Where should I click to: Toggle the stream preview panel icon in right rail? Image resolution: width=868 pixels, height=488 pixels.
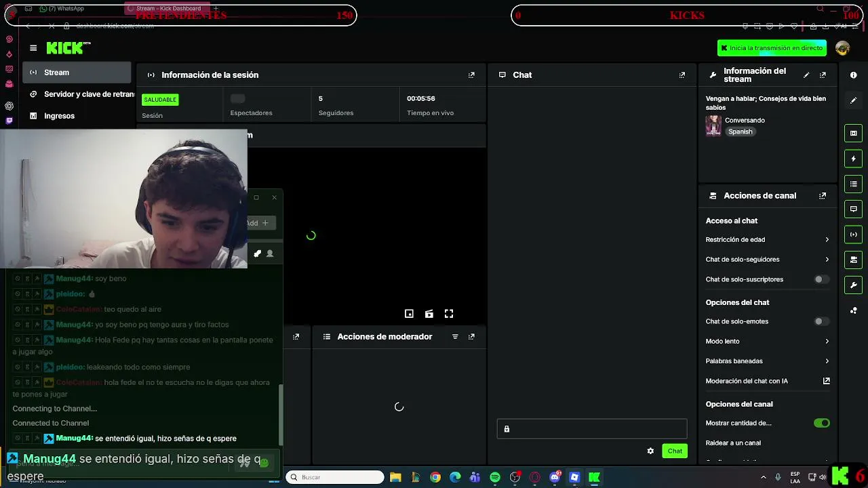click(854, 134)
